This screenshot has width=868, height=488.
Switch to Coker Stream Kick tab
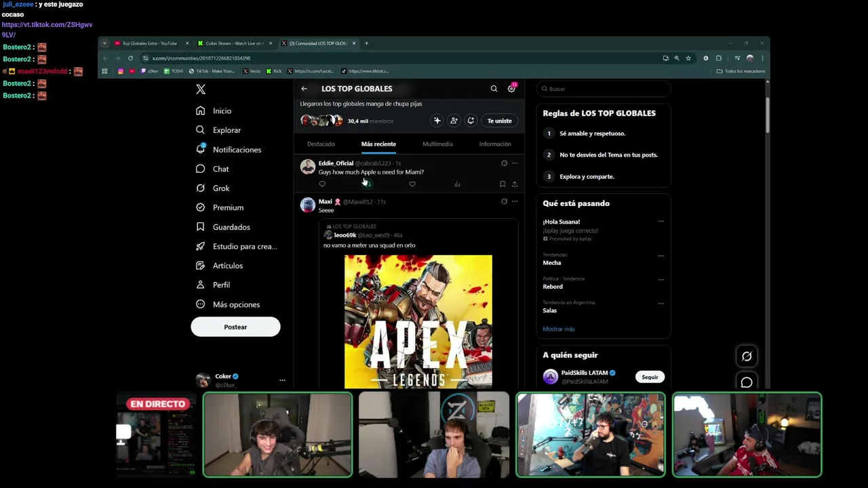tap(235, 43)
